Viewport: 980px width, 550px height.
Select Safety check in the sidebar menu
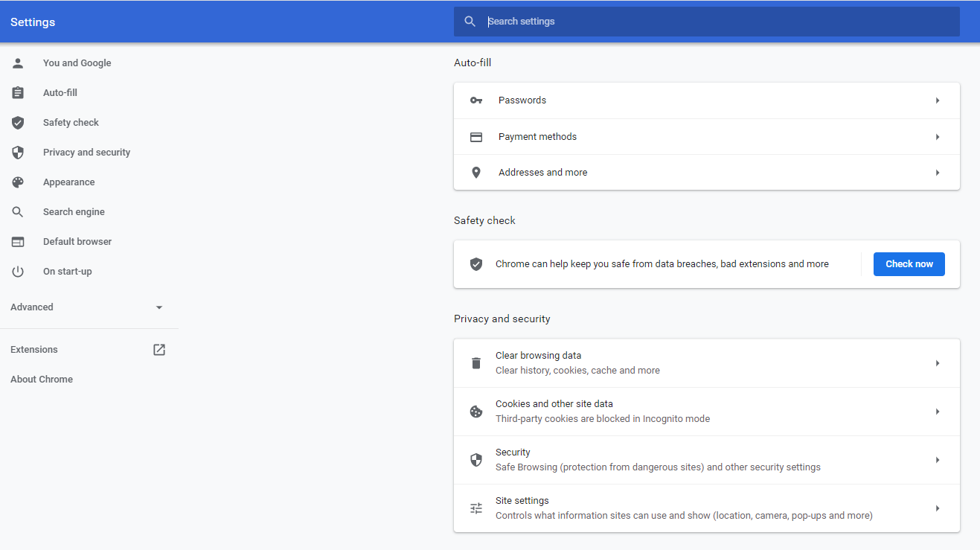71,123
